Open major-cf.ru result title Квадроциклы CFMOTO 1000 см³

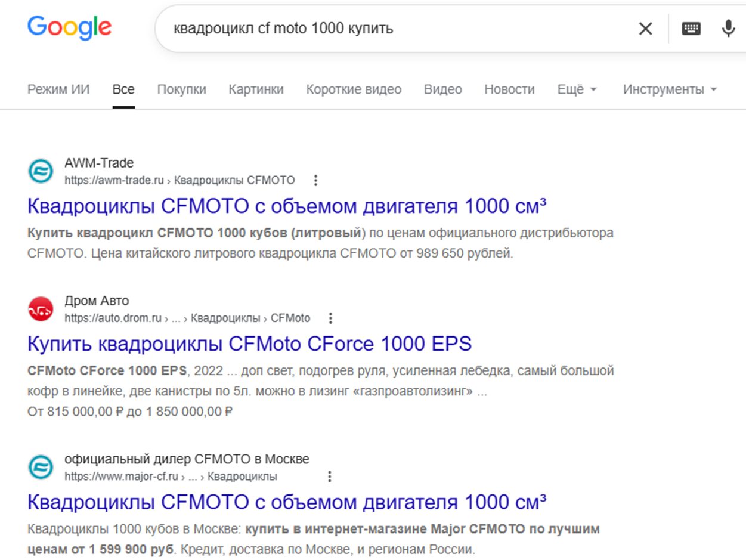coord(287,502)
